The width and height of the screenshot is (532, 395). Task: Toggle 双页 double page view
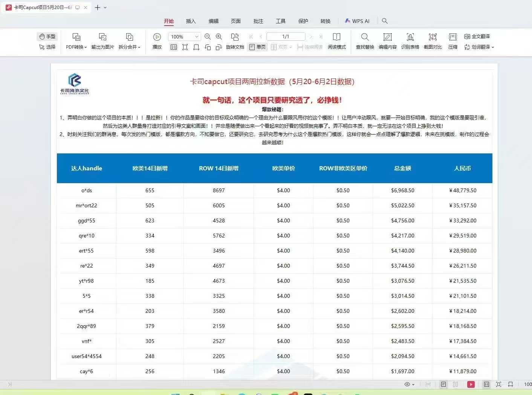281,47
